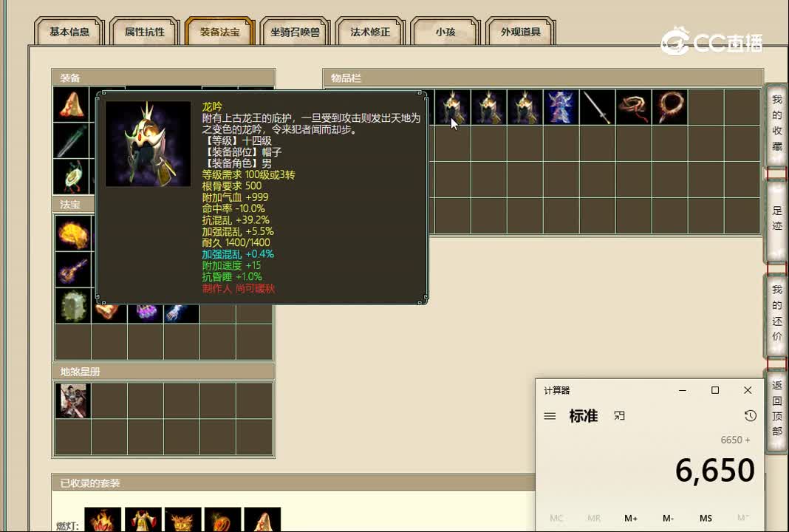Select the 装备法宝 tab
Viewport: 789px width, 532px height.
tap(220, 32)
